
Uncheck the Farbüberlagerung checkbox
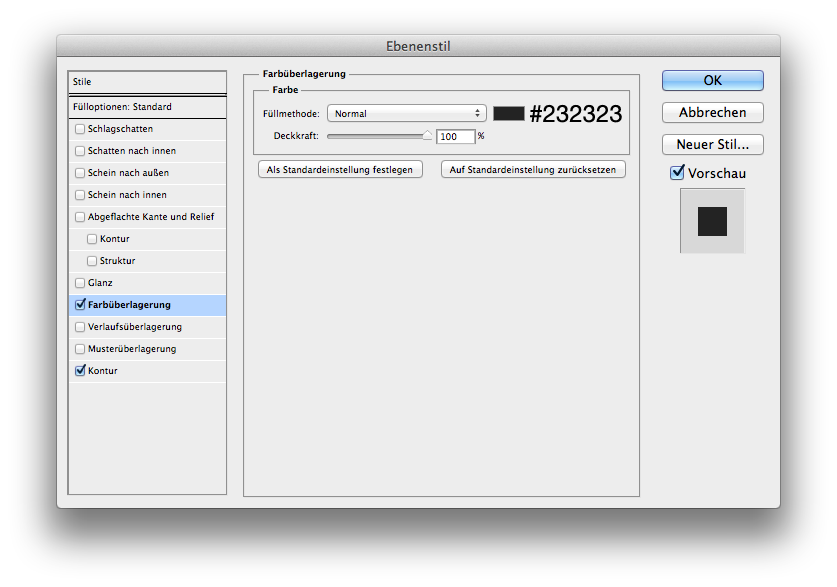80,305
